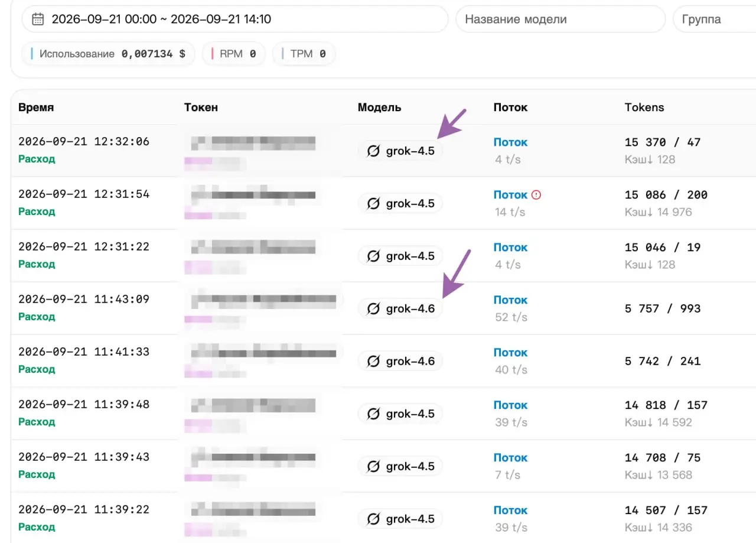Click the TPM 0 badge
Image resolution: width=756 pixels, height=543 pixels.
click(x=304, y=54)
